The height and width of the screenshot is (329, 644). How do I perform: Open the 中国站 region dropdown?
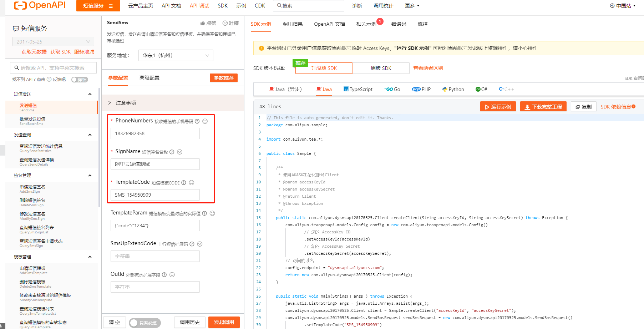(x=623, y=6)
